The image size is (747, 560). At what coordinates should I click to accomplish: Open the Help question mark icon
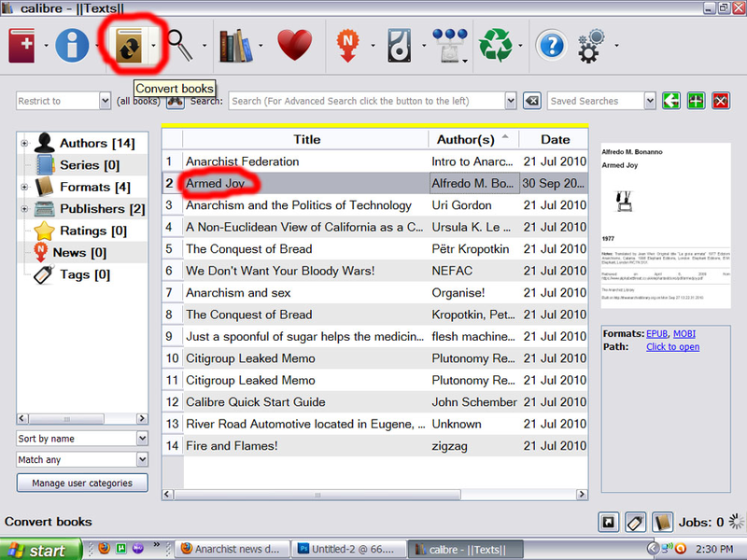coord(552,46)
